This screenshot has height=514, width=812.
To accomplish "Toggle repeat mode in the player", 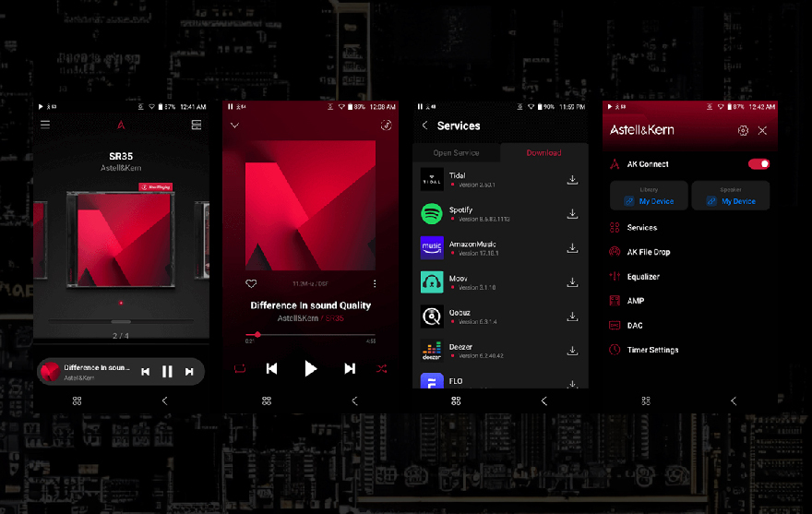I will click(240, 368).
